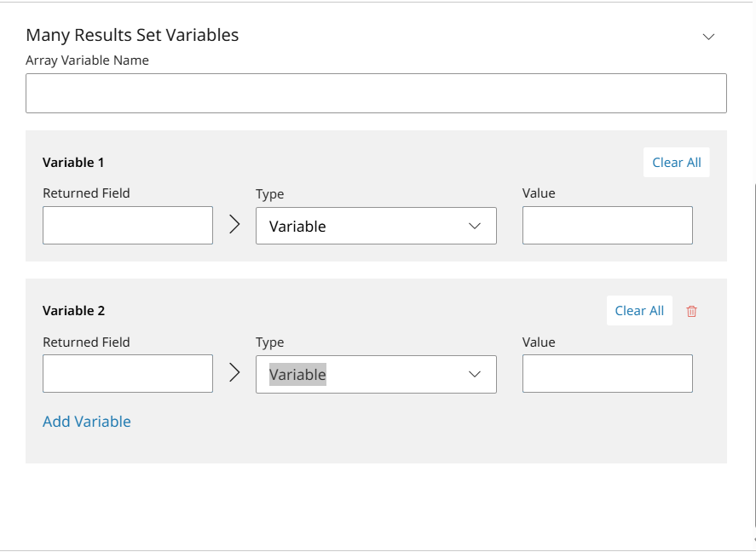Add another variable via Add Variable link
This screenshot has height=552, width=756.
tap(87, 422)
